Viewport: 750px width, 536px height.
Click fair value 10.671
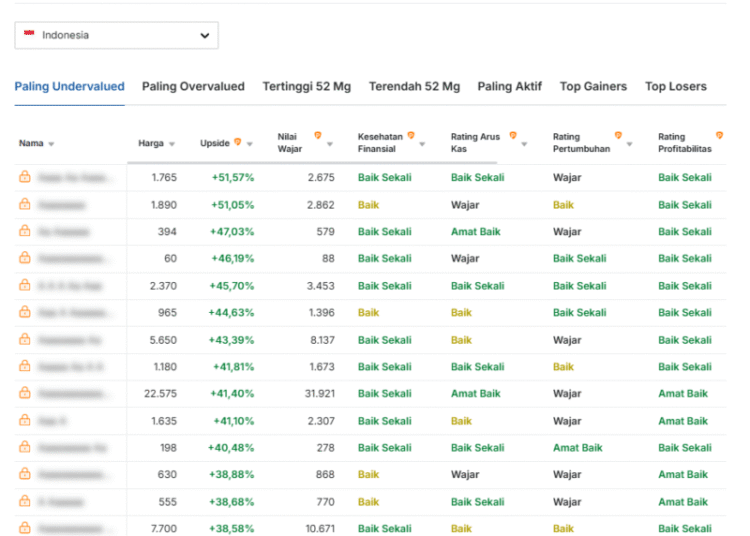pyautogui.click(x=320, y=529)
